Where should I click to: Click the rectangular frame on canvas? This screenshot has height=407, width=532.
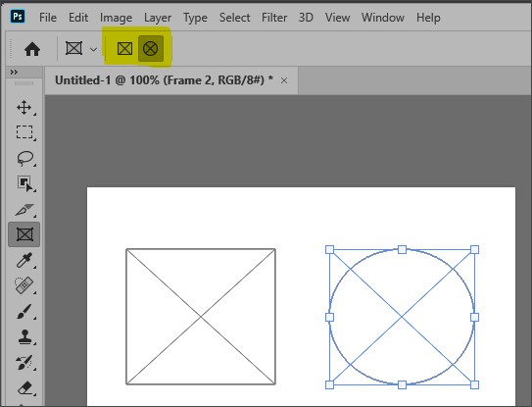[x=201, y=317]
